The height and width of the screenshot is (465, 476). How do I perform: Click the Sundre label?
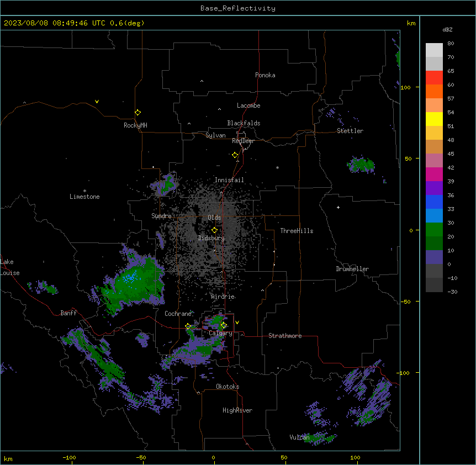tap(161, 216)
